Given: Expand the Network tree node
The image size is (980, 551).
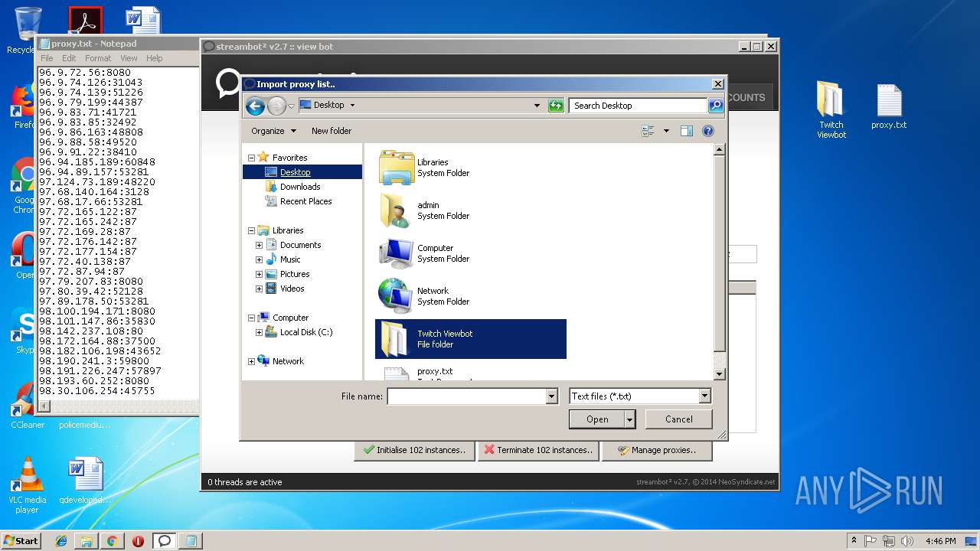Looking at the screenshot, I should tap(251, 361).
